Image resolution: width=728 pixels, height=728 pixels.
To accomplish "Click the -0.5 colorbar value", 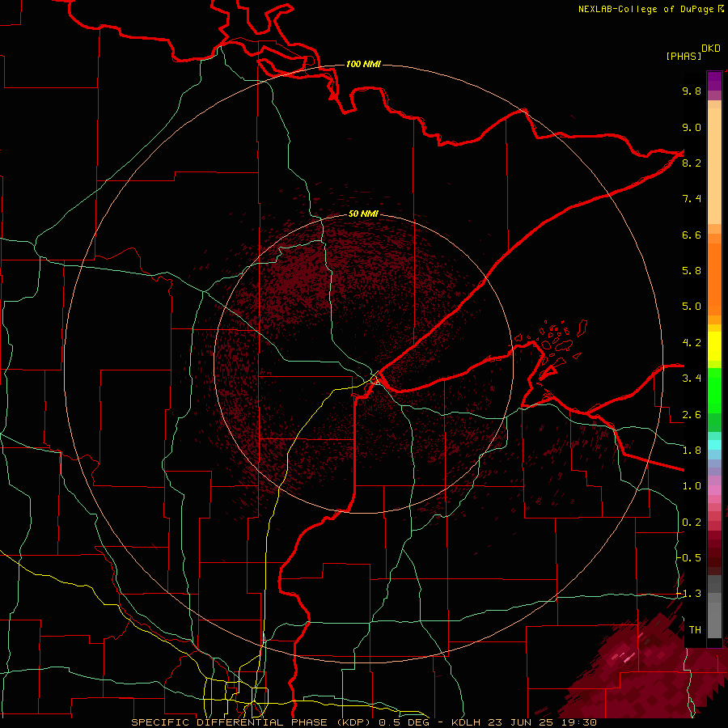I will [x=689, y=558].
